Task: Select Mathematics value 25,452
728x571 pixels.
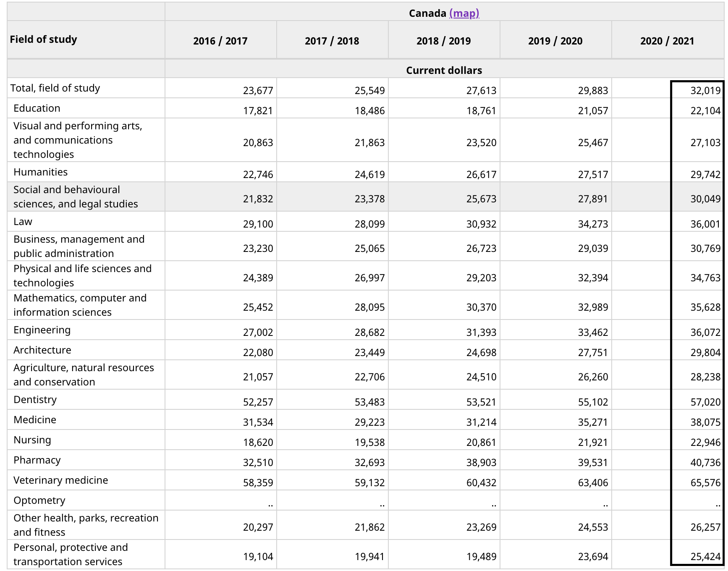Action: coord(258,307)
